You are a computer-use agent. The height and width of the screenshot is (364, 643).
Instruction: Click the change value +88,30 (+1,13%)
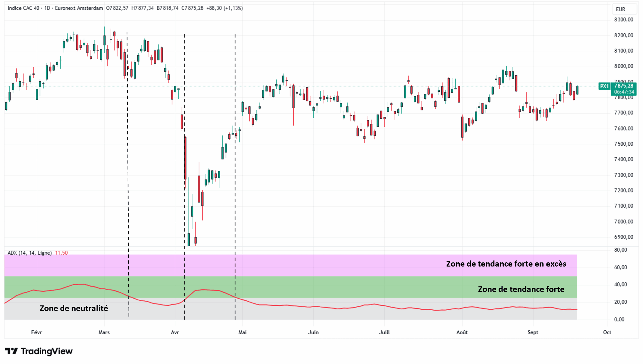coord(225,8)
